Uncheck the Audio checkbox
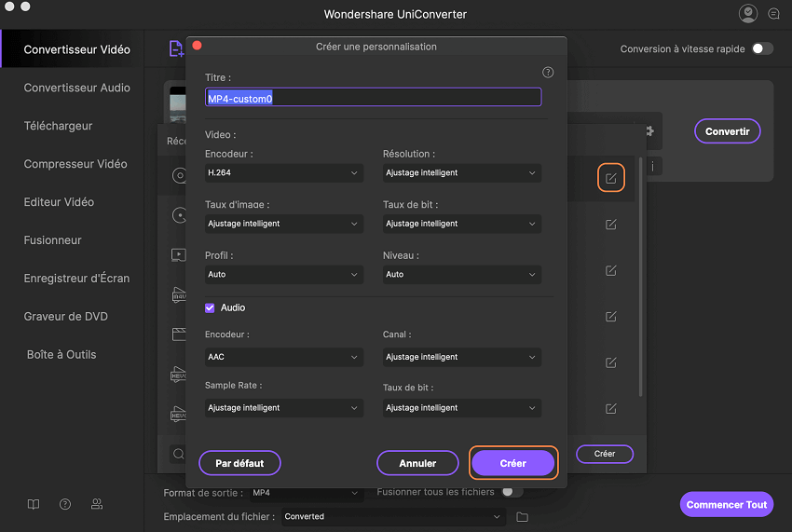This screenshot has width=792, height=532. pyautogui.click(x=211, y=307)
